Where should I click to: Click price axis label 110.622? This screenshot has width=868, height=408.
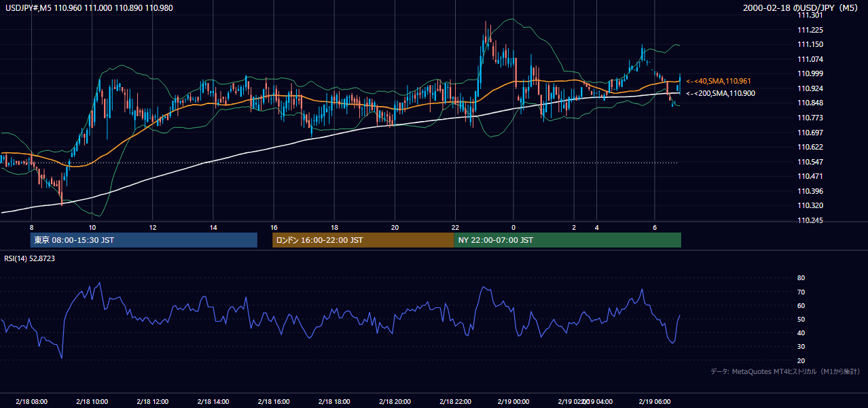[x=810, y=147]
